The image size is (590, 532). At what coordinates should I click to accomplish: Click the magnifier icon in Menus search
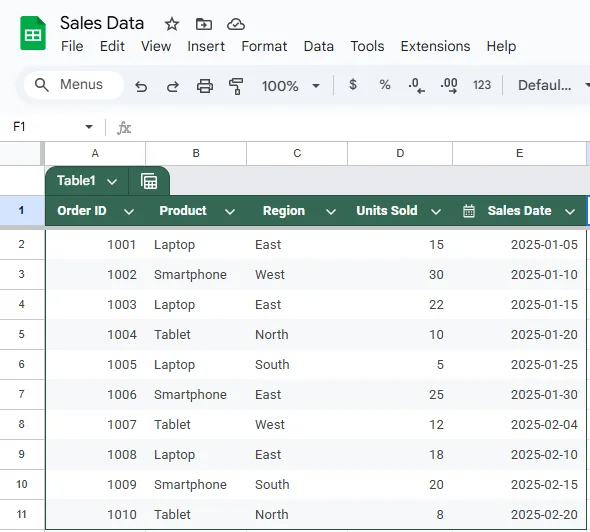pyautogui.click(x=41, y=85)
